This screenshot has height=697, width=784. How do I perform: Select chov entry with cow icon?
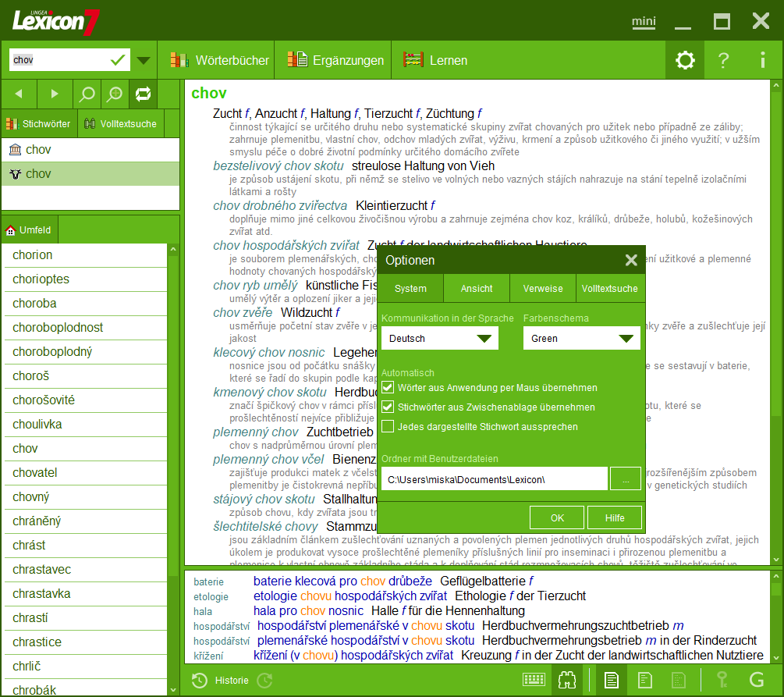click(90, 173)
